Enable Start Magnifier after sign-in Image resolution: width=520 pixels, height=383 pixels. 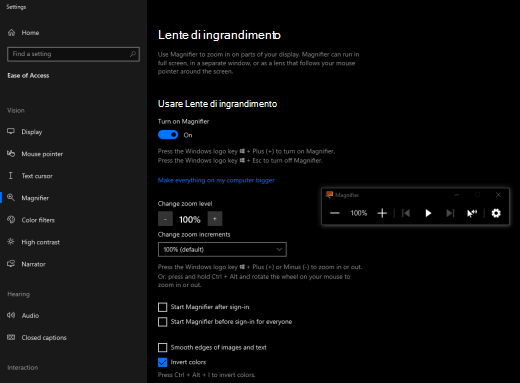162,307
